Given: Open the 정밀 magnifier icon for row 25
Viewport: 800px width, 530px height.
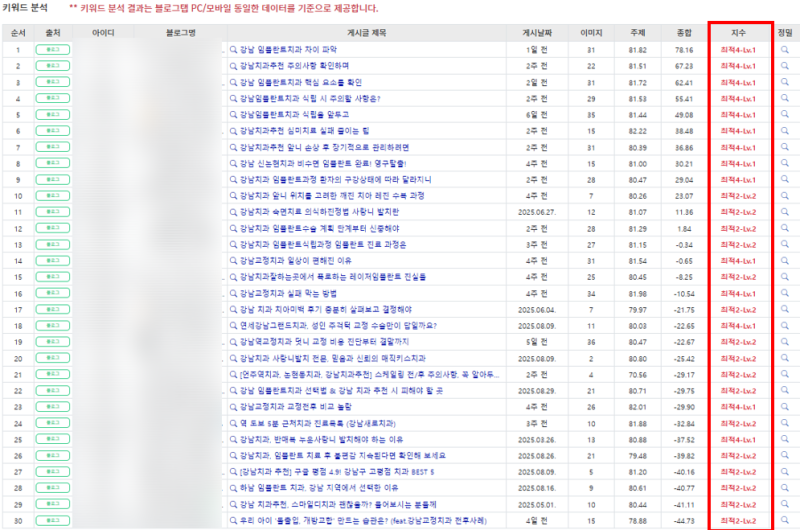Looking at the screenshot, I should (x=785, y=439).
